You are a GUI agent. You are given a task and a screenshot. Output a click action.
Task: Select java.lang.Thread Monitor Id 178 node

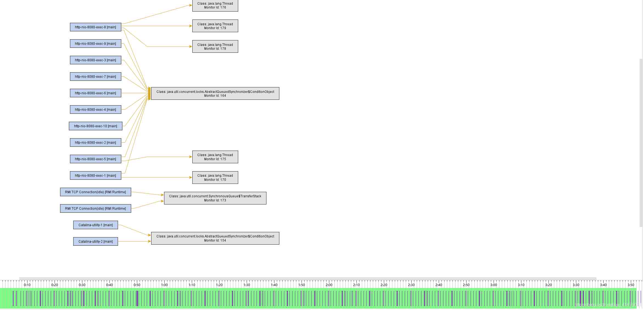215,47
